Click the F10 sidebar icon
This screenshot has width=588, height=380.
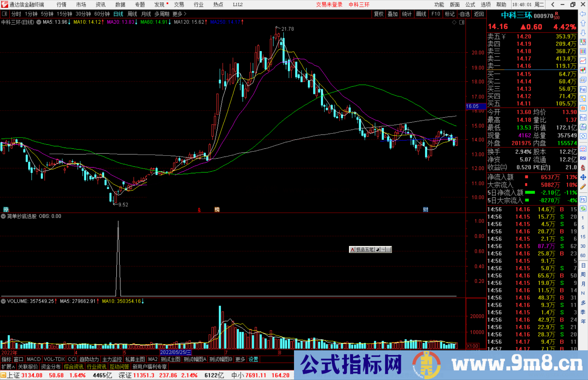[x=583, y=89]
